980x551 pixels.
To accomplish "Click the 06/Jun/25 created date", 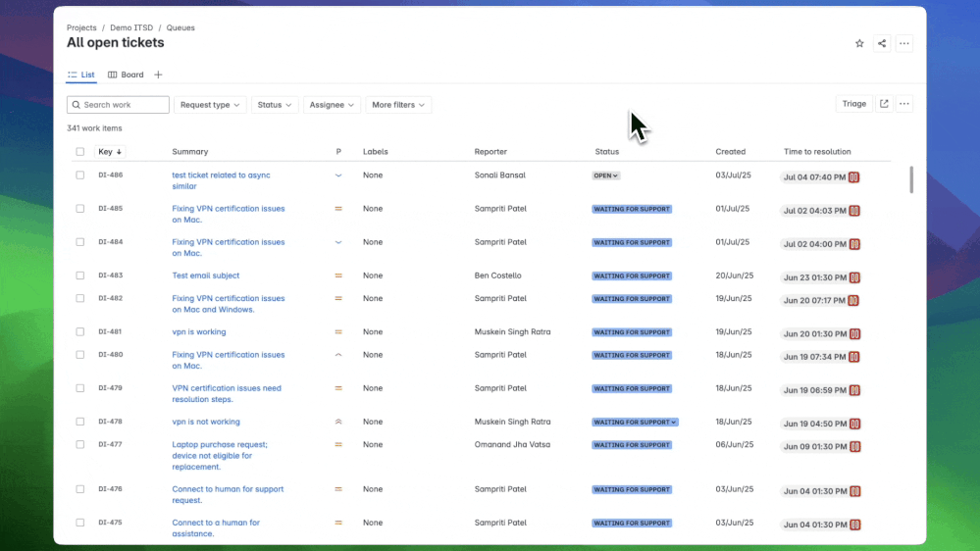I will click(x=735, y=445).
